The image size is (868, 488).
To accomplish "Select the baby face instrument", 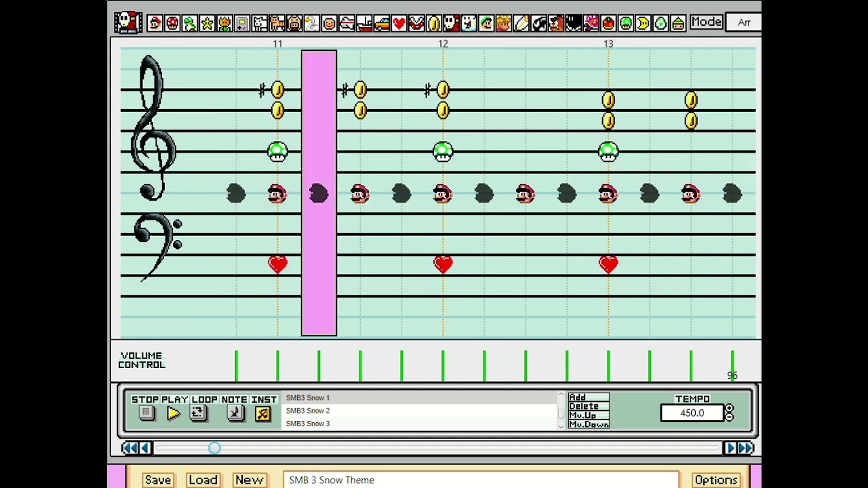I will point(329,24).
